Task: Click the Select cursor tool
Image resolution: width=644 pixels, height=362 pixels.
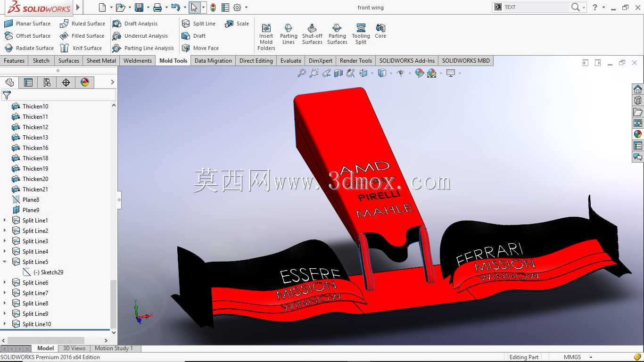Action: 194,8
